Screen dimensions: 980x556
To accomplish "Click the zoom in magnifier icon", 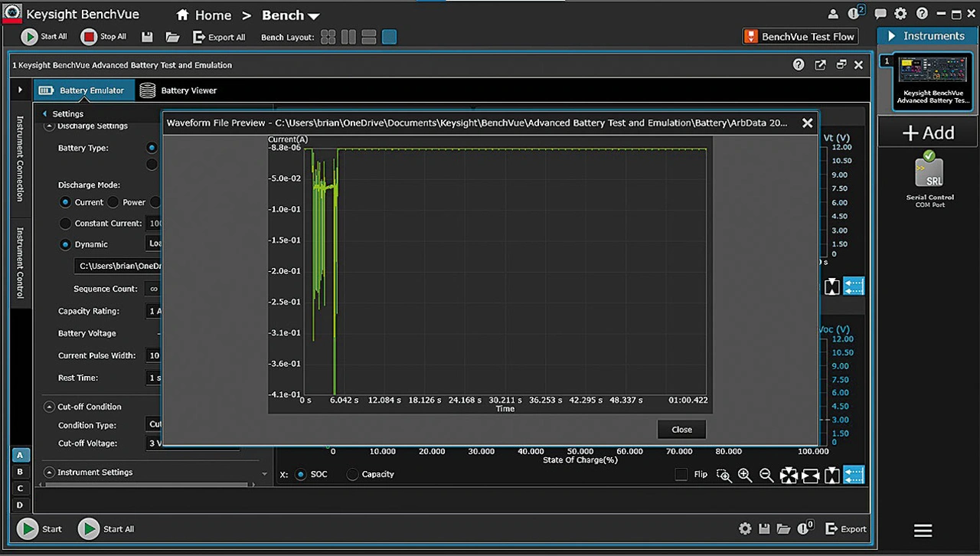I will click(x=744, y=475).
